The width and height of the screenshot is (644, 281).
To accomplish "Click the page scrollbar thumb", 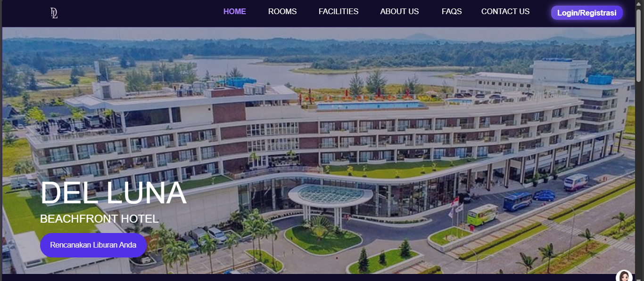I will click(639, 45).
